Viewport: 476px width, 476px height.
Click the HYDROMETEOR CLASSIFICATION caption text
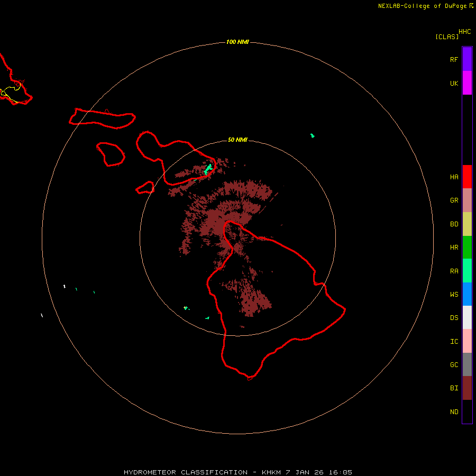(x=186, y=472)
